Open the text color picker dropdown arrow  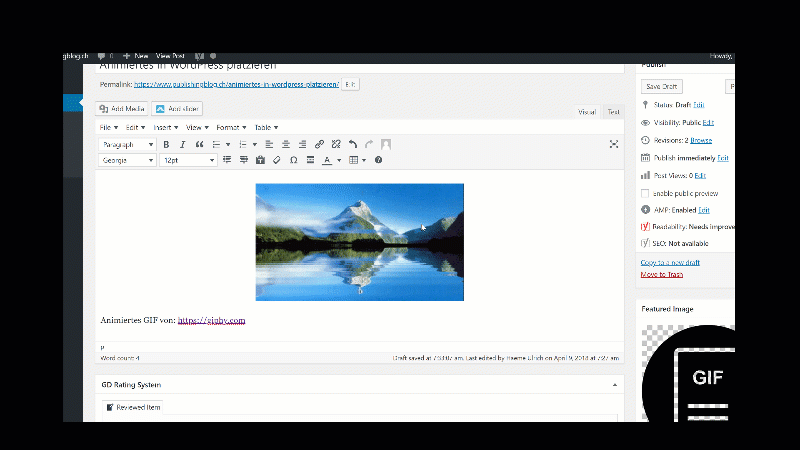click(339, 161)
